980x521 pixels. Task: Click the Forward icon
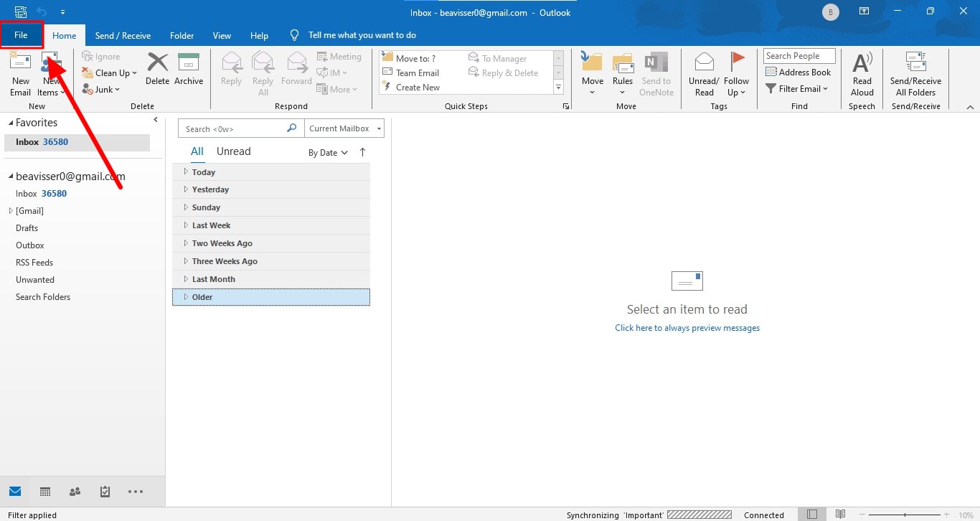pyautogui.click(x=296, y=62)
